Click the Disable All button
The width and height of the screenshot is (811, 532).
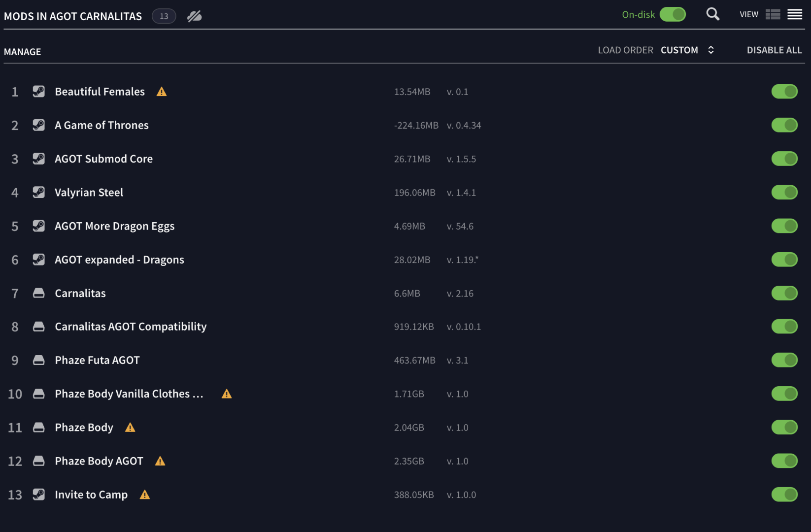(x=774, y=50)
